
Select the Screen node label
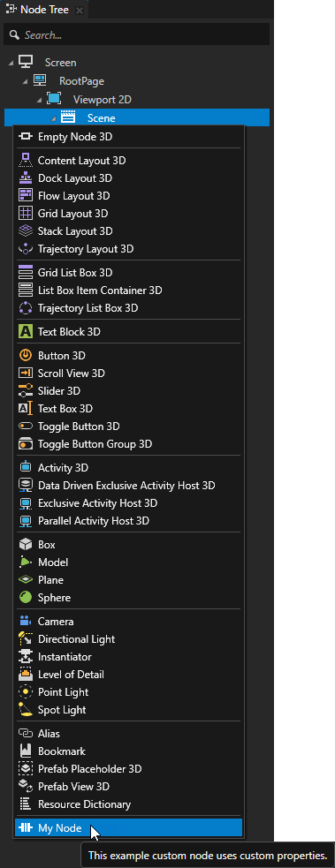coord(60,63)
